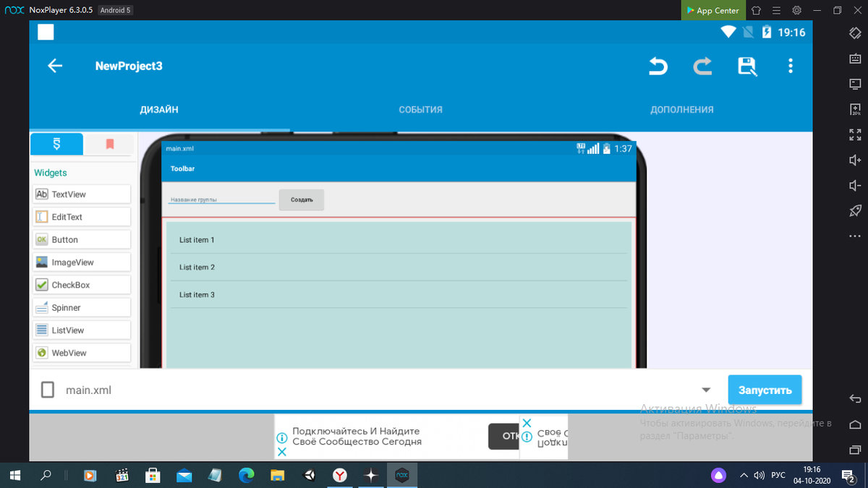Image resolution: width=868 pixels, height=488 pixels.
Task: Switch to the ДОПОЛНЕНИЯ tab
Action: point(681,110)
